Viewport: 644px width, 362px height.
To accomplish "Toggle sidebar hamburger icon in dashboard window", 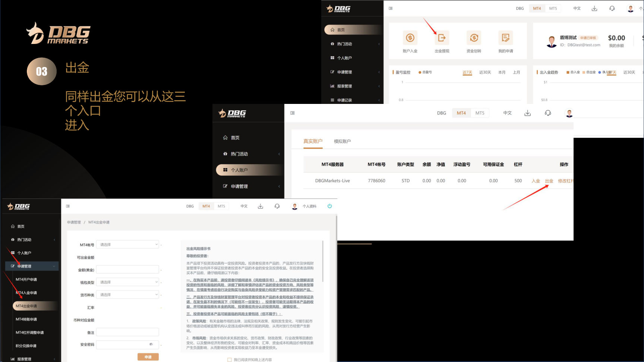I will pos(391,8).
